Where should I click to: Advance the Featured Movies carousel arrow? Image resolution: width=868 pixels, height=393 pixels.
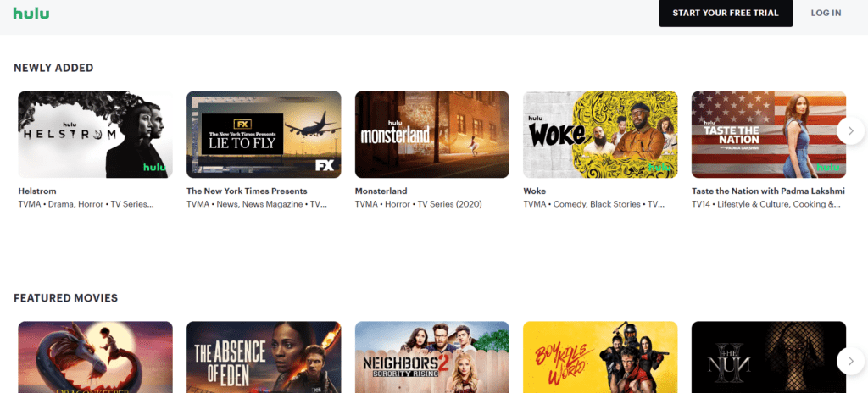tap(850, 362)
